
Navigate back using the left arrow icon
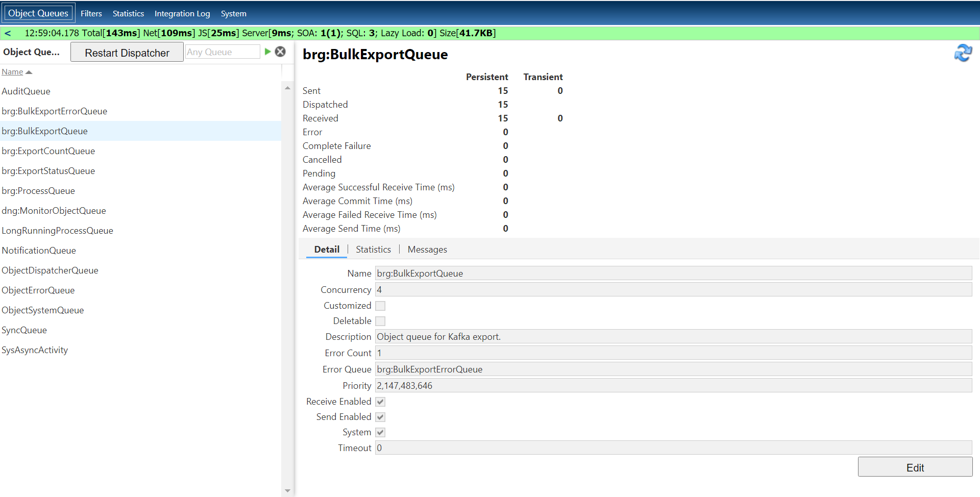8,33
